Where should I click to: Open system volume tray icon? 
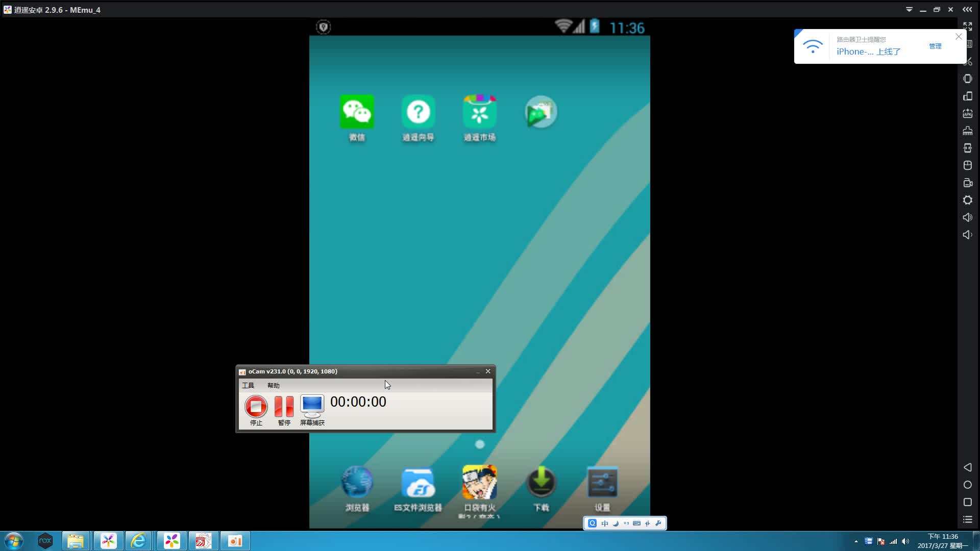[x=905, y=541]
